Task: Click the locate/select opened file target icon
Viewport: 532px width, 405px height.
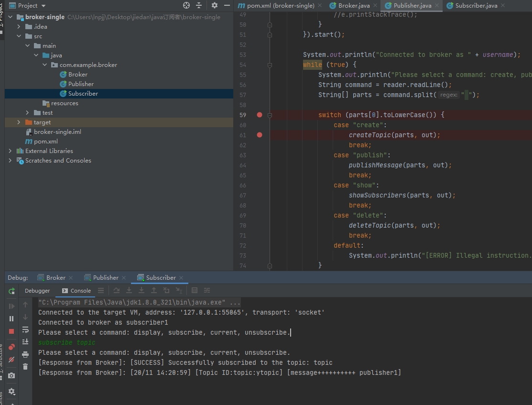Action: [x=186, y=5]
